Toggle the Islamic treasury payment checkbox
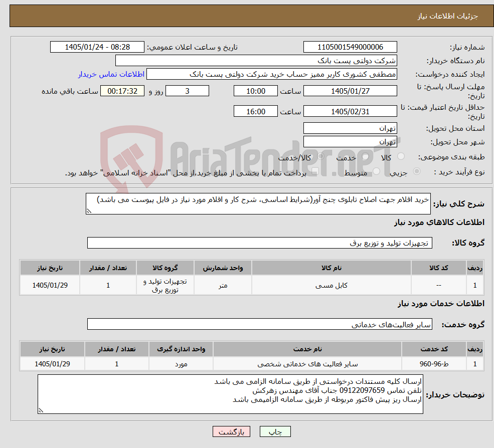Screen dimensions: 494x448 pyautogui.click(x=315, y=171)
